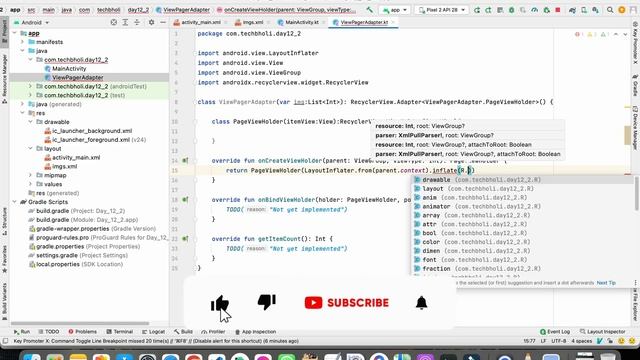This screenshot has width=640, height=360.
Task: Click the Next Tip link
Action: pyautogui.click(x=606, y=283)
